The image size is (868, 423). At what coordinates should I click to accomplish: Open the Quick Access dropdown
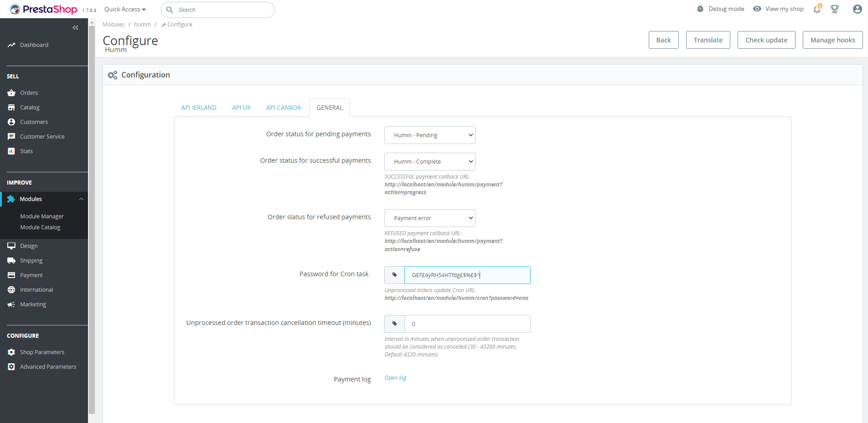click(x=125, y=9)
